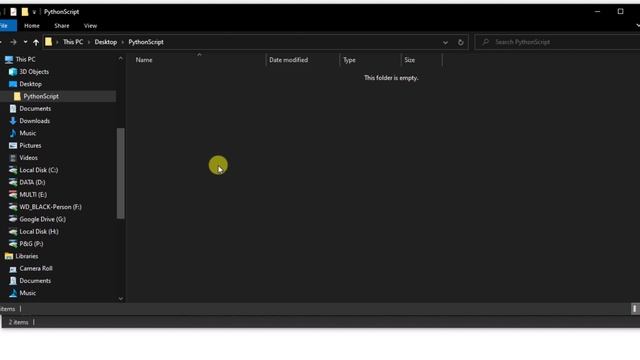Click the Pictures icon in sidebar
640x360 pixels.
click(13, 145)
